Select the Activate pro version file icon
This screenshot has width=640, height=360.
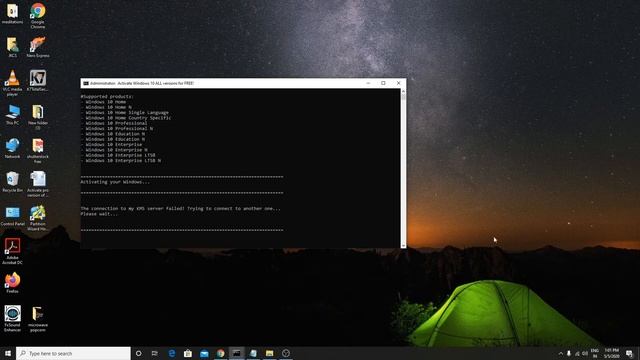point(38,184)
